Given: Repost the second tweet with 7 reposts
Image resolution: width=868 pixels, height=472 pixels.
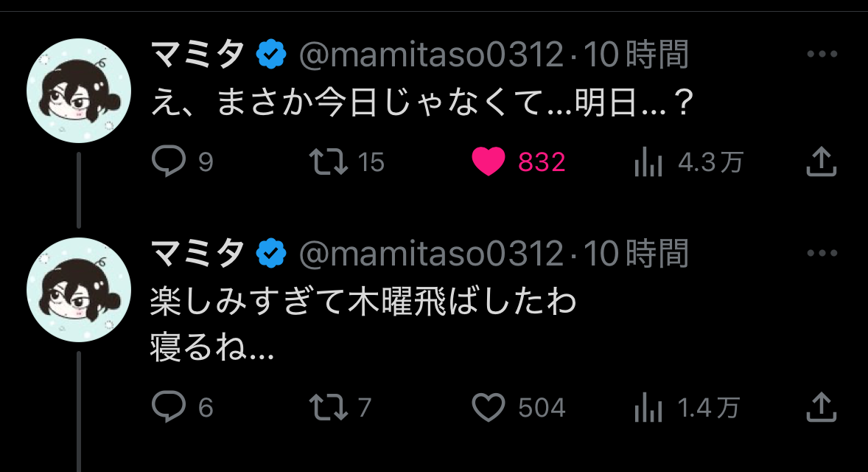Looking at the screenshot, I should coord(329,407).
